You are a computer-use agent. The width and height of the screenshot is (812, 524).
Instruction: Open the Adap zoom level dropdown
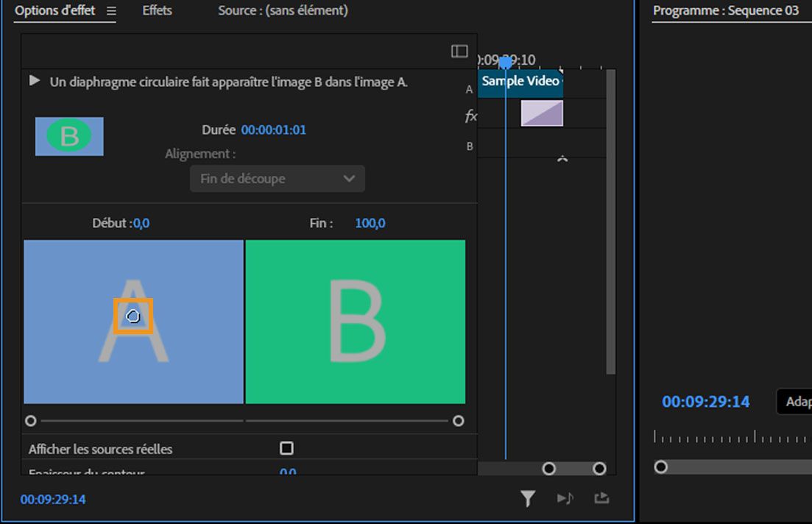tap(795, 402)
